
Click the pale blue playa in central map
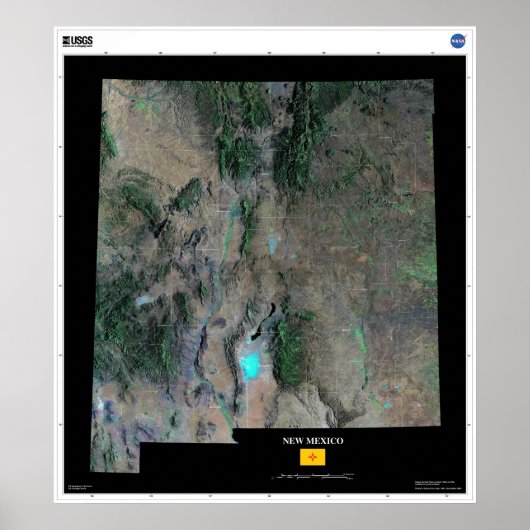[272, 242]
